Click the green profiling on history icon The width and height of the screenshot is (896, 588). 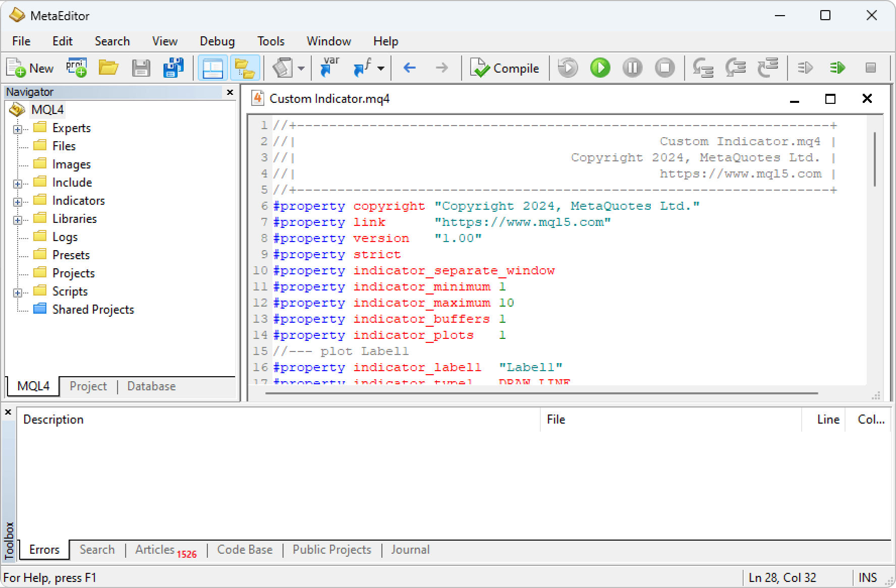click(x=837, y=68)
